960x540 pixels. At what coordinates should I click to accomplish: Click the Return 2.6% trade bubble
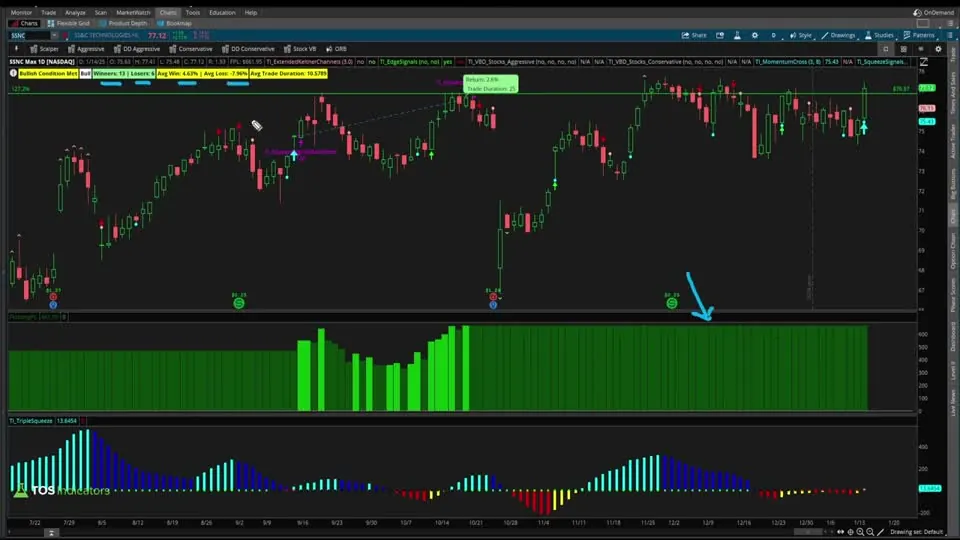pyautogui.click(x=490, y=84)
